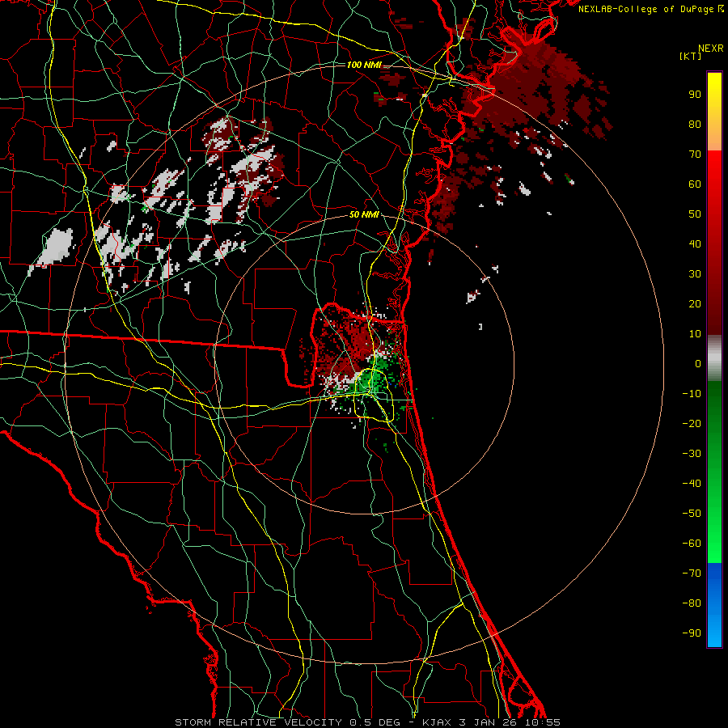The height and width of the screenshot is (728, 728).
Task: Click the positive 70 scale value
Action: (695, 154)
